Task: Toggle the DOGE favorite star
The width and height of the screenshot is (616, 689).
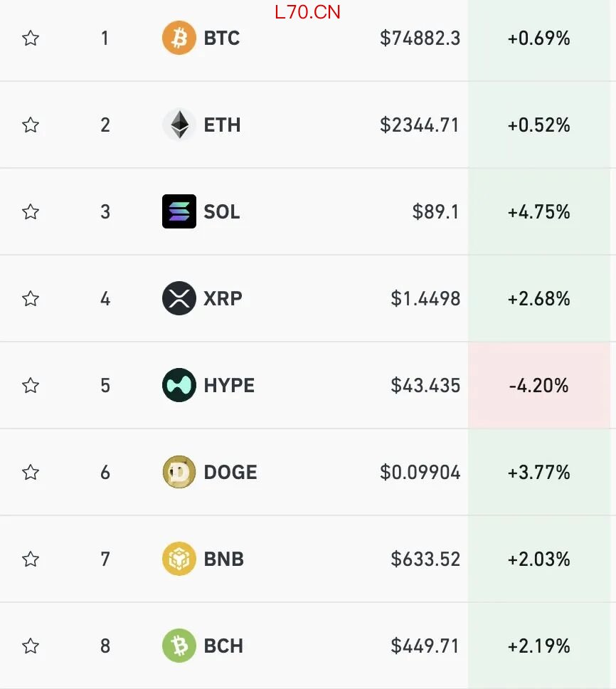Action: pos(31,473)
